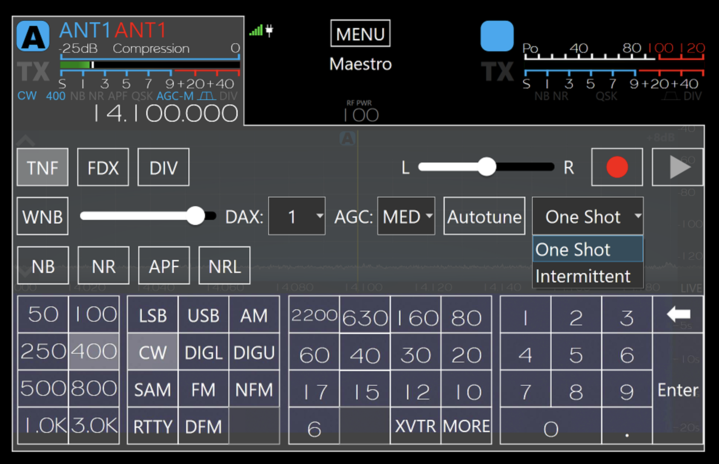
Task: Adjust the WNB level slider
Action: [148, 216]
